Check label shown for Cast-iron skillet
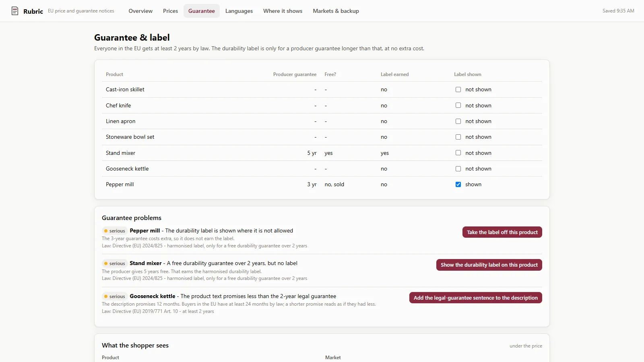This screenshot has height=362, width=644. (458, 90)
